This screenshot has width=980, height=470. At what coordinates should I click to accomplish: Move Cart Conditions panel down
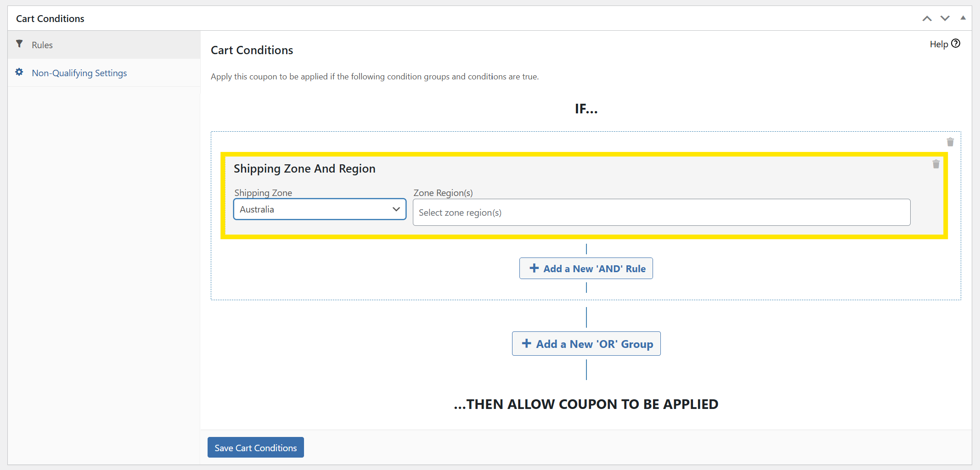(945, 18)
